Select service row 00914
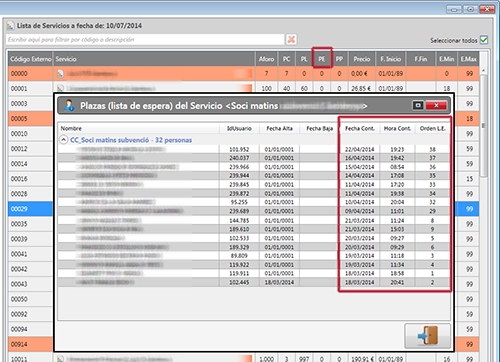The image size is (500, 362). click(x=30, y=344)
